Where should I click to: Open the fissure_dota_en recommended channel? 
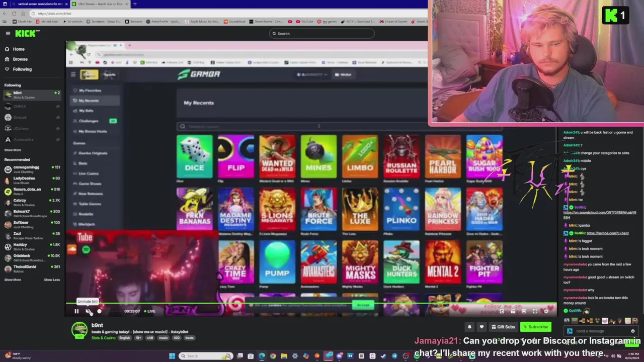32,191
